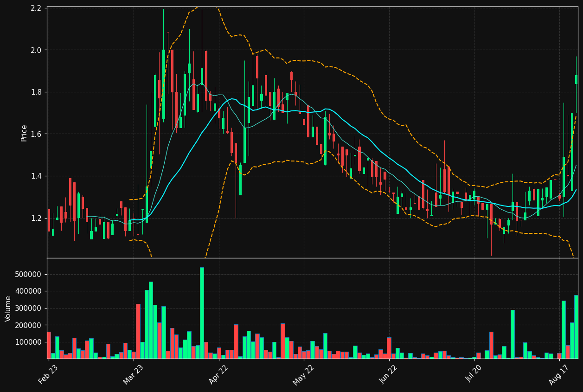583x392 pixels.
Task: Click the 100000 volume tick label
Action: tap(29, 342)
